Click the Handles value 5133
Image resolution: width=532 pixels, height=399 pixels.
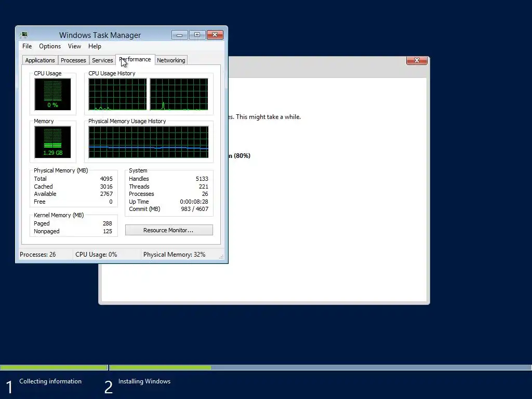click(x=202, y=179)
